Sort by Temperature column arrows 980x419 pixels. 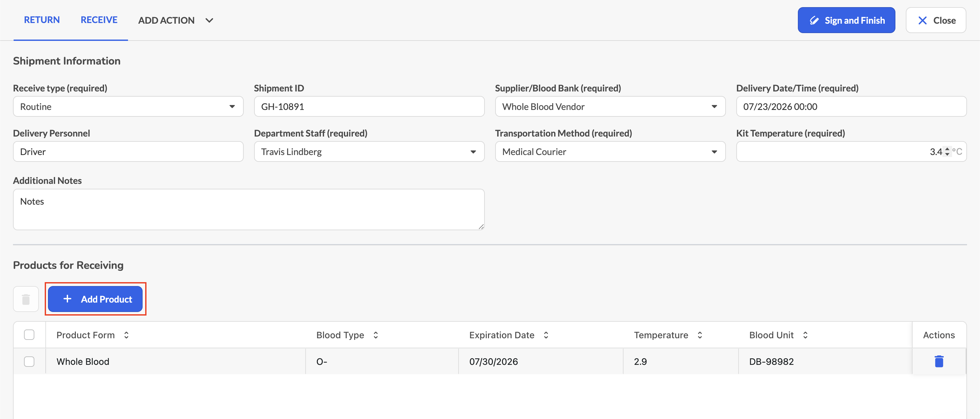pyautogui.click(x=700, y=335)
